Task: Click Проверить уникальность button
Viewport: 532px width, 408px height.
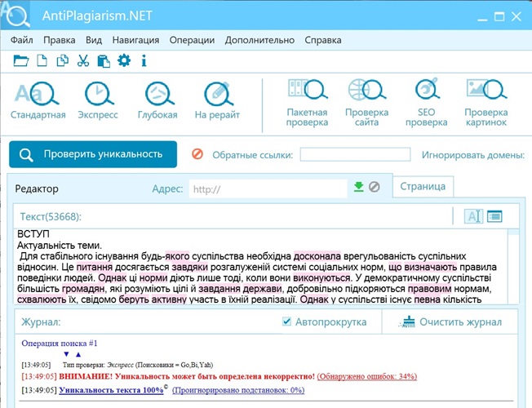Action: 93,154
